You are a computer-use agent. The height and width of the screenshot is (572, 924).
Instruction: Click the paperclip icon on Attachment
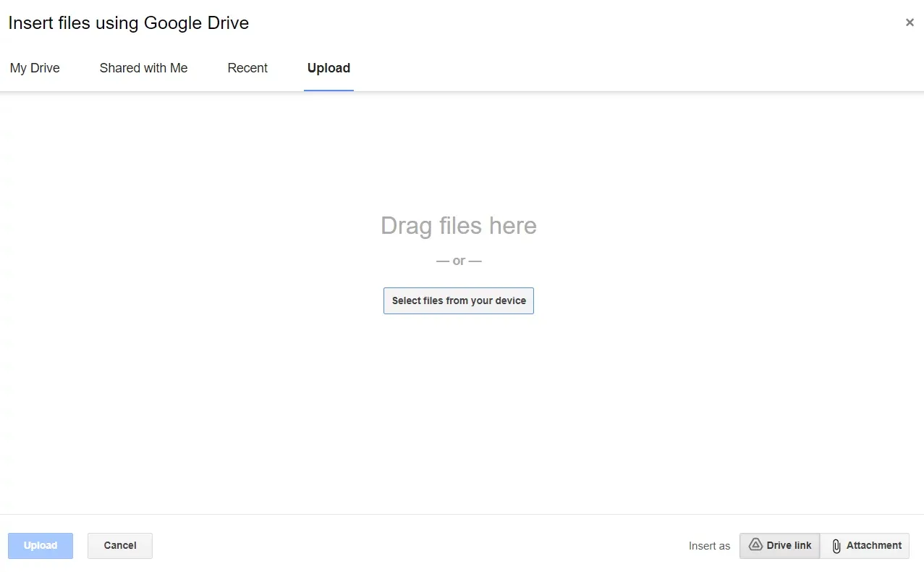[x=835, y=545]
